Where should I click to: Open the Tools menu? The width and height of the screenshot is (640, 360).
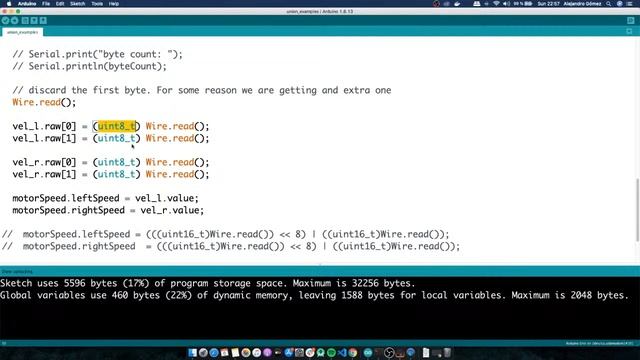tap(97, 4)
